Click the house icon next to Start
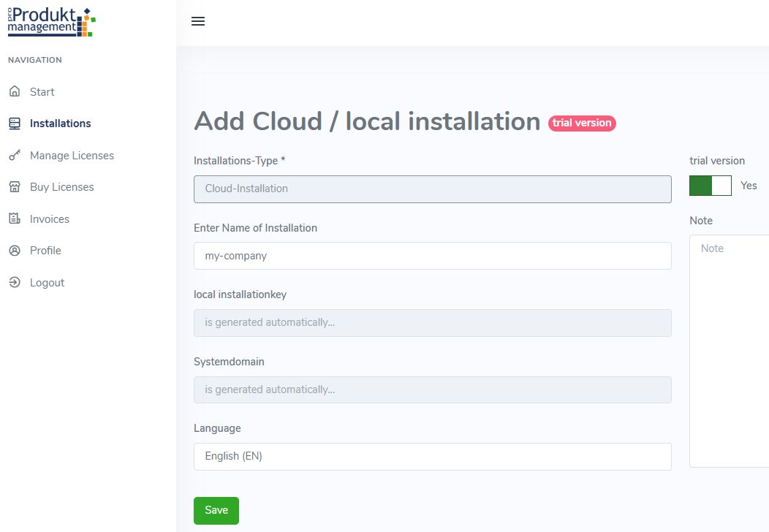This screenshot has height=532, width=769. pyautogui.click(x=15, y=92)
